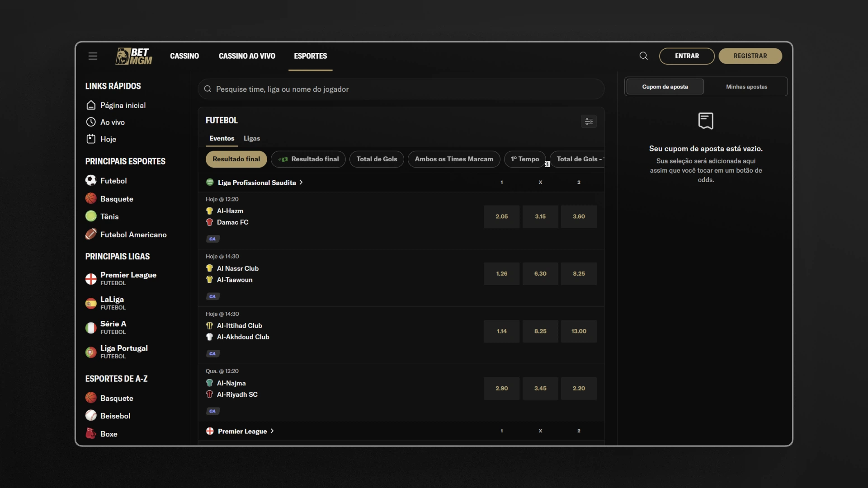Screen dimensions: 868x488
Task: Click the Beisebol baseball icon
Action: pyautogui.click(x=91, y=415)
